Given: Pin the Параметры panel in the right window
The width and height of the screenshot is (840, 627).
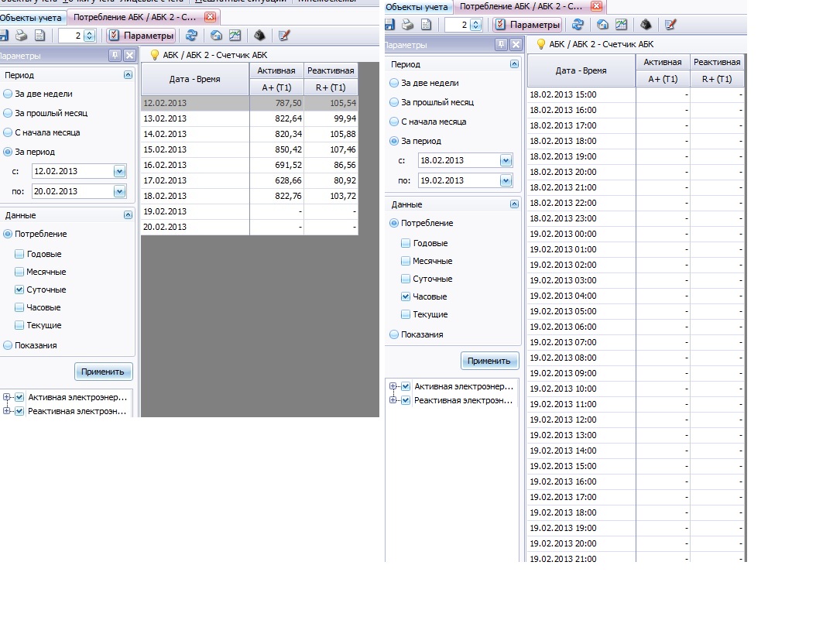Looking at the screenshot, I should (x=502, y=44).
